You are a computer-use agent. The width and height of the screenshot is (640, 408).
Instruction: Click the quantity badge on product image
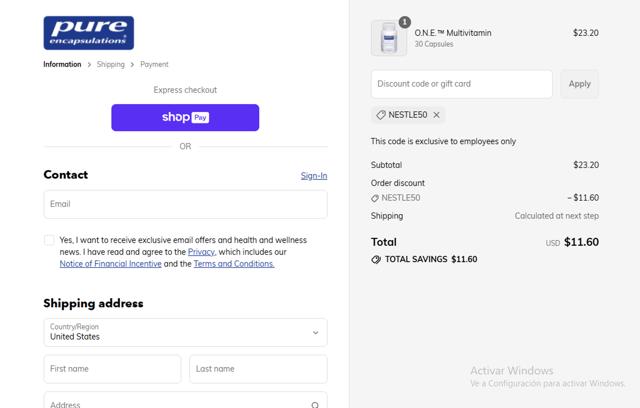click(404, 22)
